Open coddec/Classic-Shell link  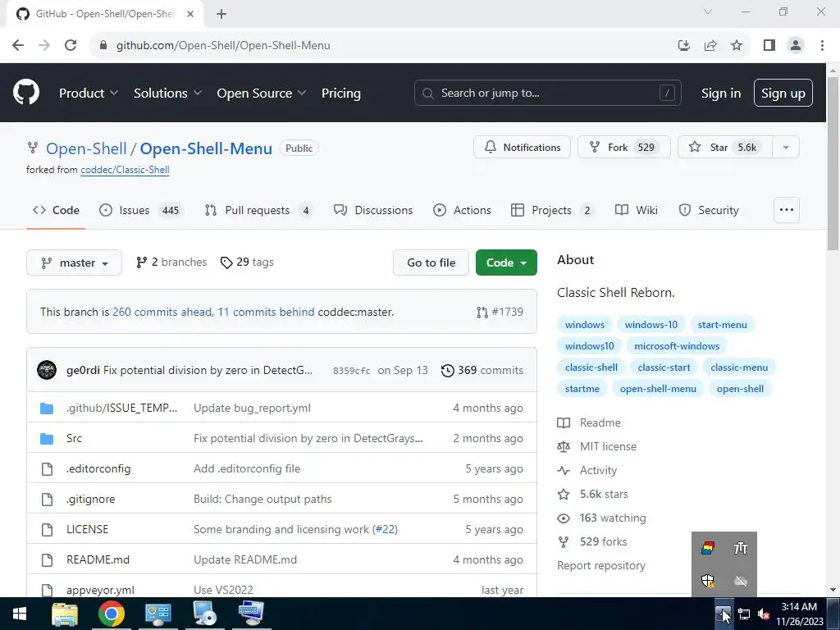click(x=125, y=170)
